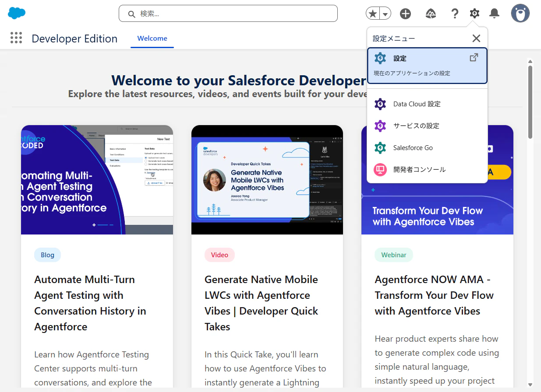
Task: Click the Data Cloud 設定 gear icon
Action: click(x=380, y=104)
